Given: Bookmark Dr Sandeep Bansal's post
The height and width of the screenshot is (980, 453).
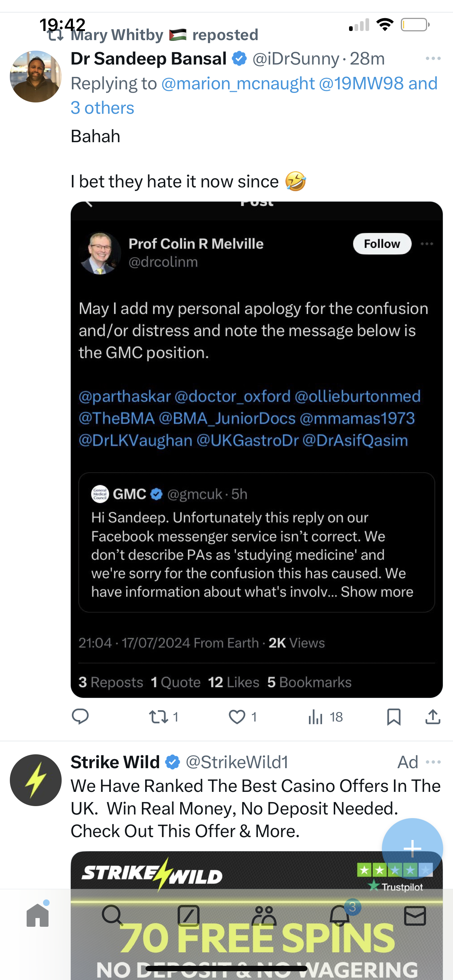Looking at the screenshot, I should point(394,717).
